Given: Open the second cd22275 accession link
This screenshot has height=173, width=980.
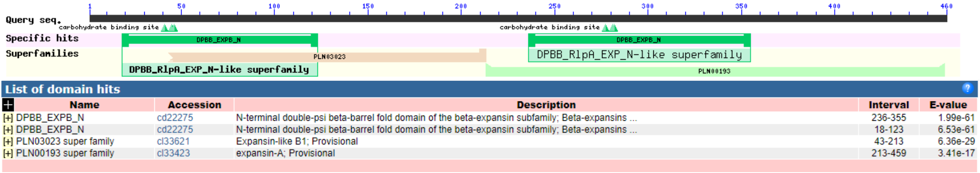Looking at the screenshot, I should (175, 130).
